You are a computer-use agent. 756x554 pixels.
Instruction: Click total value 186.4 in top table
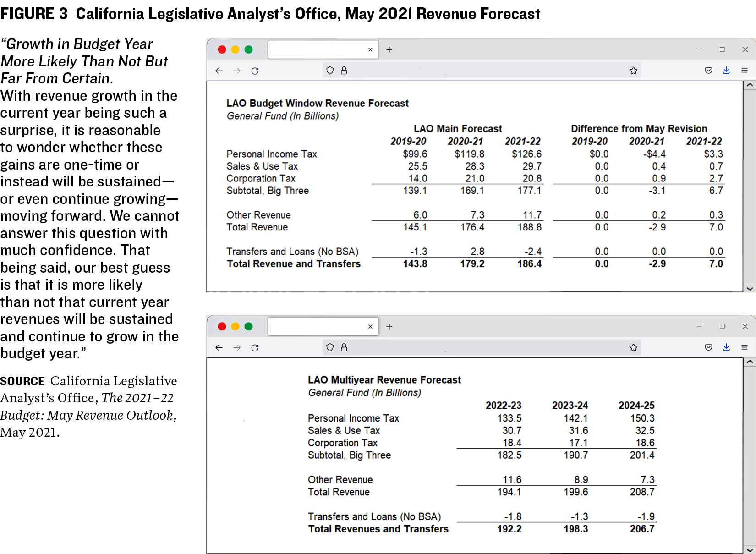point(529,264)
